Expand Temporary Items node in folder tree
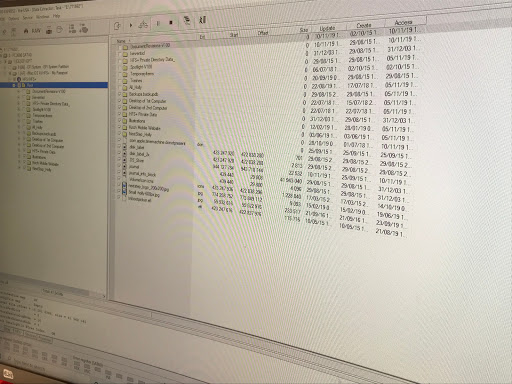Viewport: 512px width, 384px height. coord(19,116)
